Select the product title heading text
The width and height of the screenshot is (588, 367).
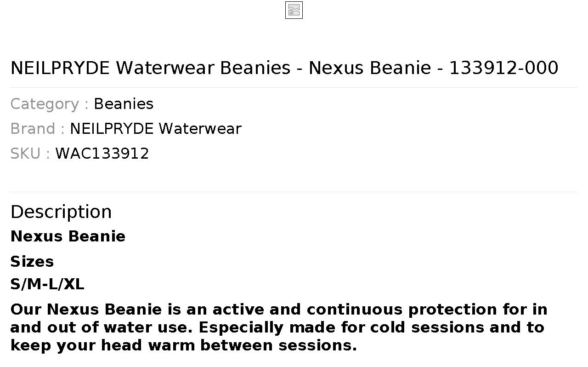(x=284, y=68)
